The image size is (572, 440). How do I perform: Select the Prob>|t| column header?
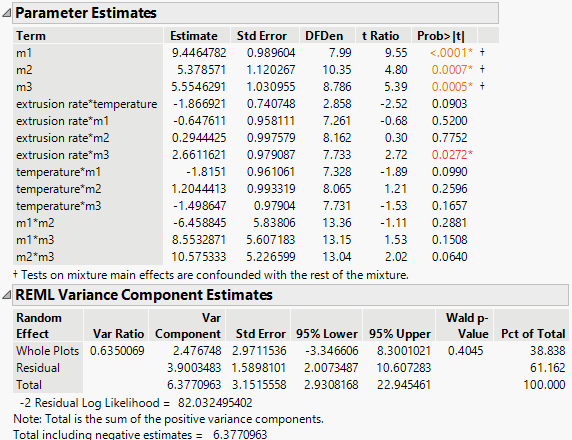441,36
